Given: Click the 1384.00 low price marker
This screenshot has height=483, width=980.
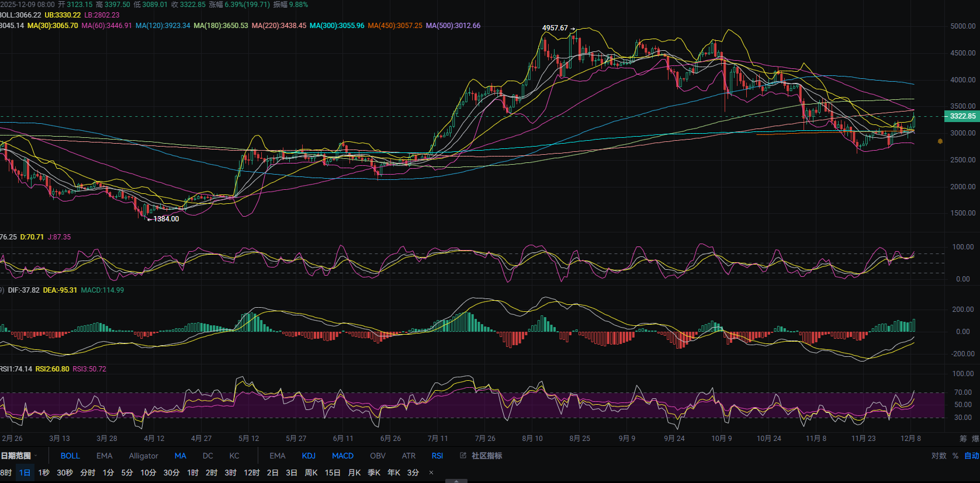Looking at the screenshot, I should pos(166,219).
